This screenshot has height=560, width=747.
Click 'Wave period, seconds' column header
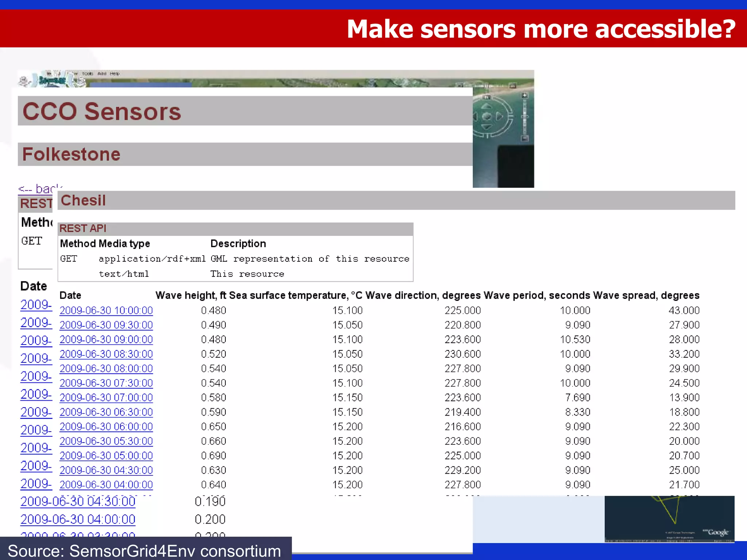point(537,295)
